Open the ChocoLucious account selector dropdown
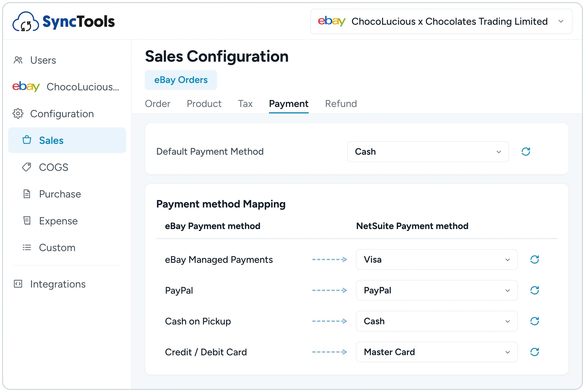Viewport: 585px width, 392px height. (441, 21)
